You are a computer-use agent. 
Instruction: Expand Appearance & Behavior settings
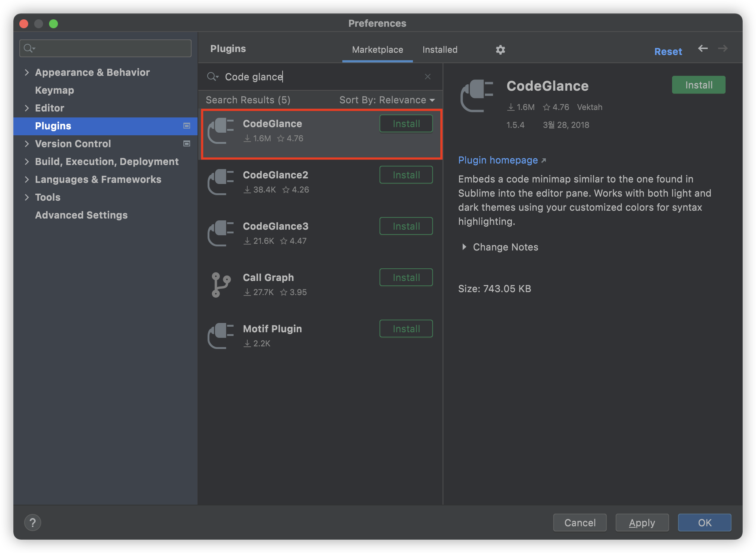click(27, 72)
